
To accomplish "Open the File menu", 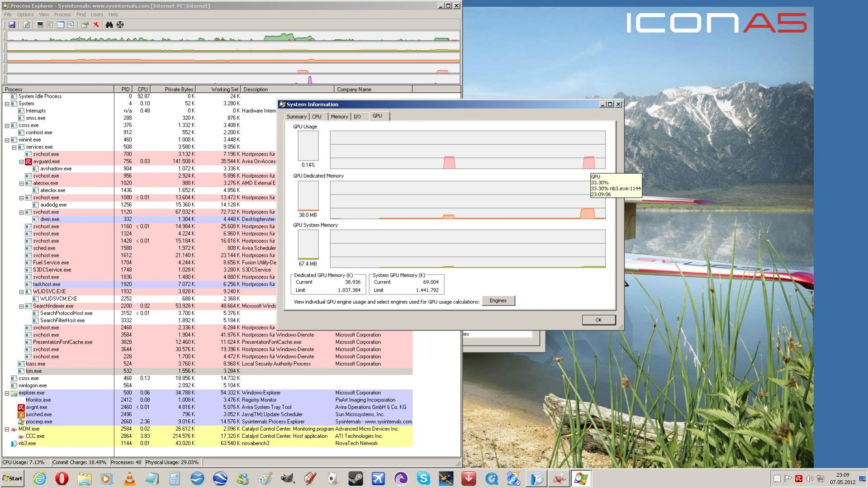I will (8, 14).
